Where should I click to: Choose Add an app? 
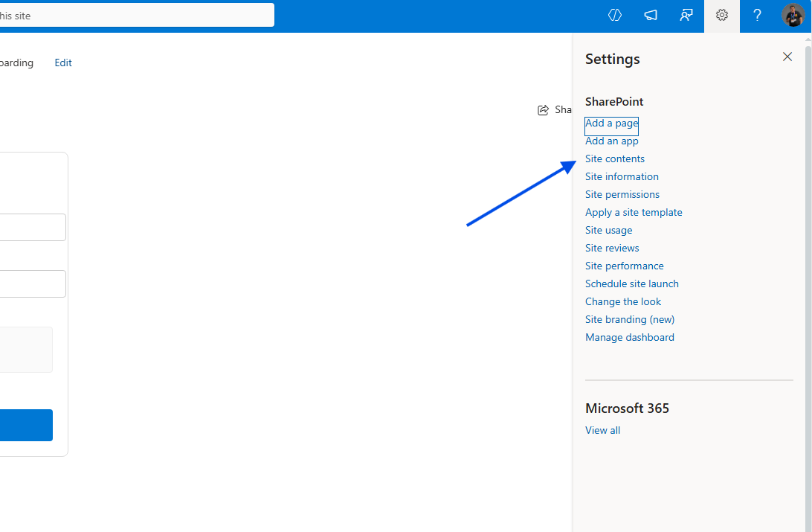pos(611,141)
